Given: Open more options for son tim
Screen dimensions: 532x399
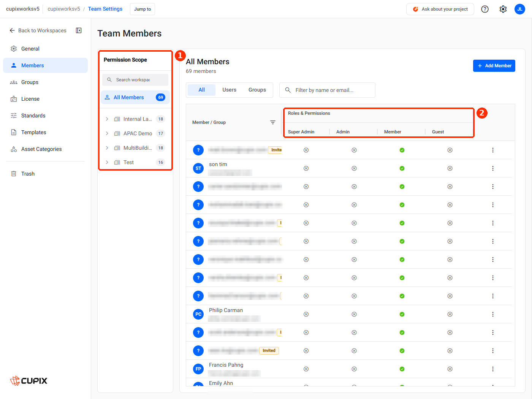Looking at the screenshot, I should click(493, 168).
